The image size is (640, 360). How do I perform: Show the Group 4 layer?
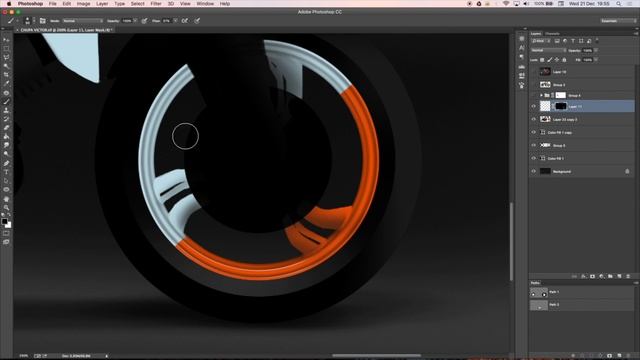[533, 95]
